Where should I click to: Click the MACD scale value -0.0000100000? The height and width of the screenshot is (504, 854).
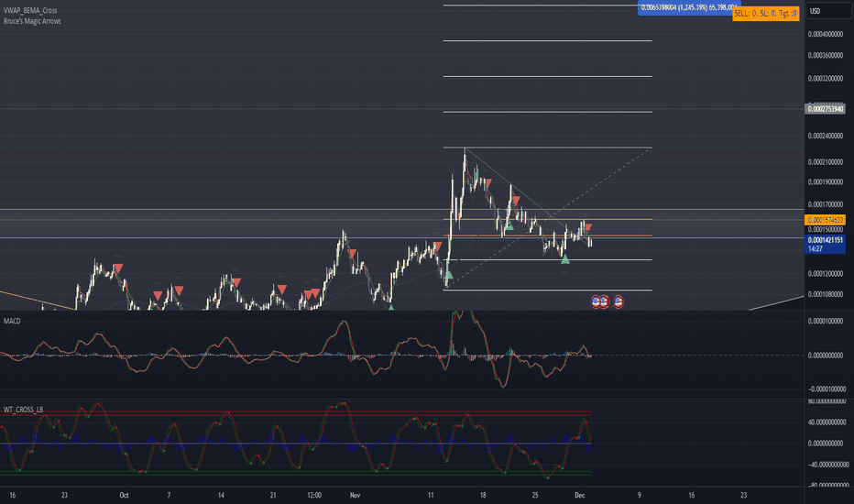pyautogui.click(x=827, y=389)
